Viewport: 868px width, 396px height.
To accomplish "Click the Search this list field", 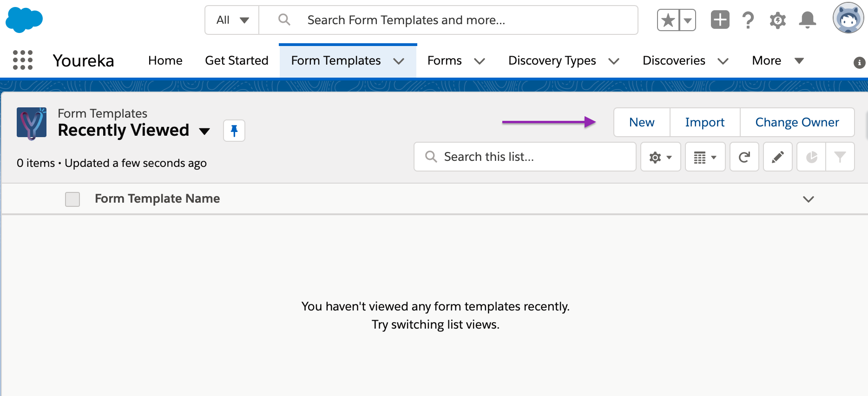I will click(x=525, y=157).
